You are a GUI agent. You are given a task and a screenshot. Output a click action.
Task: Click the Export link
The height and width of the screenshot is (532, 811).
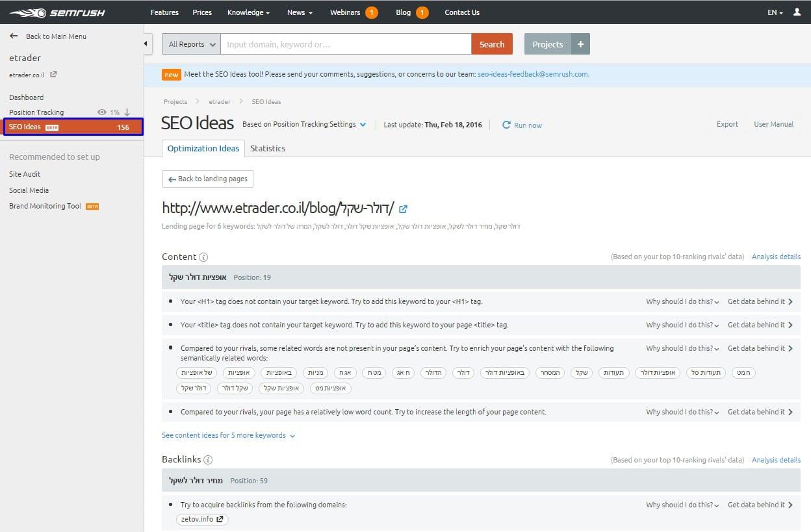pyautogui.click(x=727, y=124)
